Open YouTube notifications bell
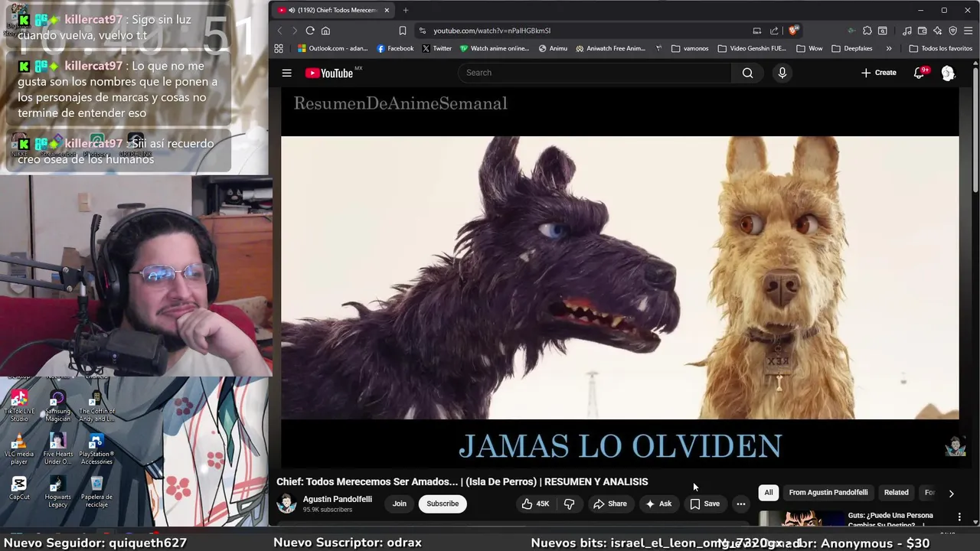The height and width of the screenshot is (551, 980). 920,73
